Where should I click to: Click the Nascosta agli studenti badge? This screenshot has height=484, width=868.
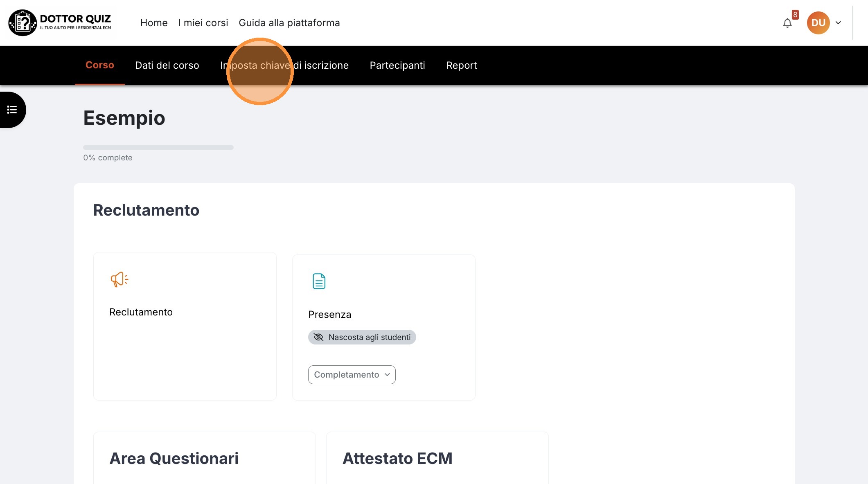point(362,337)
